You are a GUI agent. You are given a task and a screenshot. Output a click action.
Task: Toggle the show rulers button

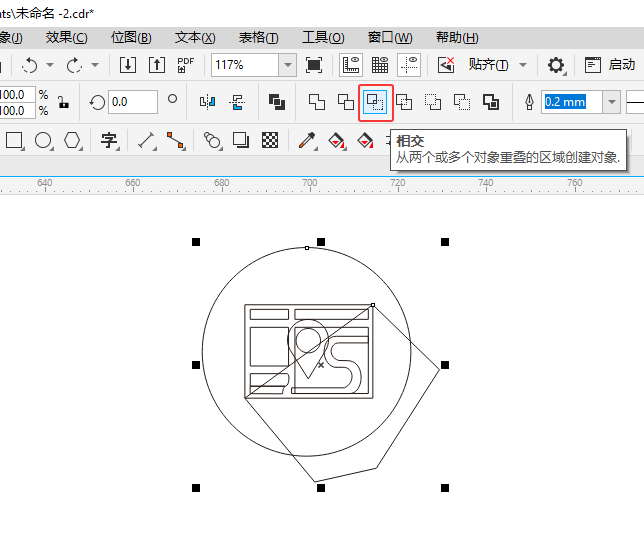pyautogui.click(x=351, y=65)
